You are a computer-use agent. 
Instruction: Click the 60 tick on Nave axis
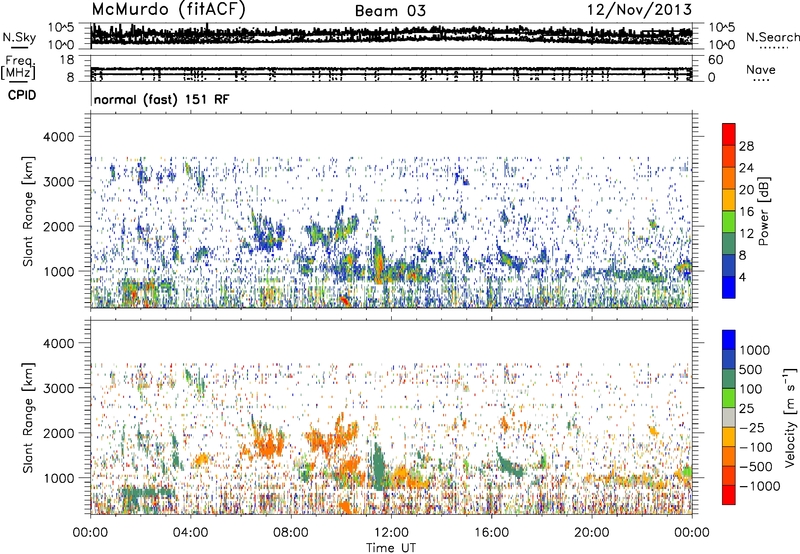[715, 60]
